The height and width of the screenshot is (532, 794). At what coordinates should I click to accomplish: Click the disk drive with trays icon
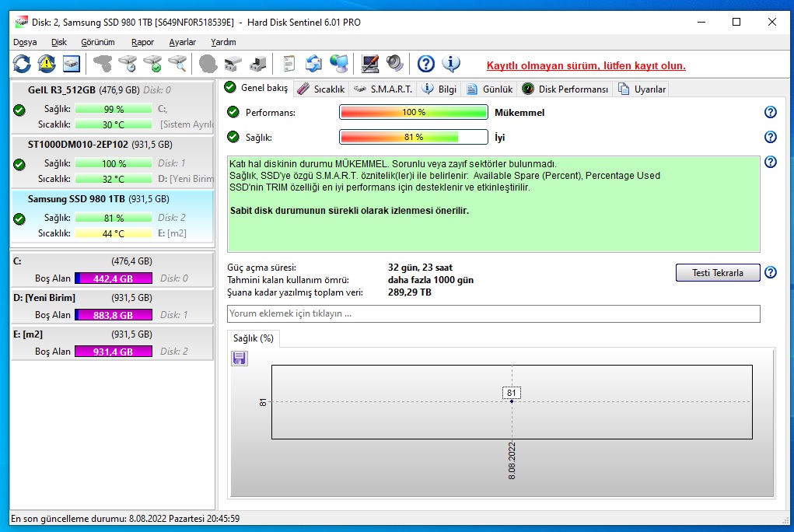[x=233, y=64]
